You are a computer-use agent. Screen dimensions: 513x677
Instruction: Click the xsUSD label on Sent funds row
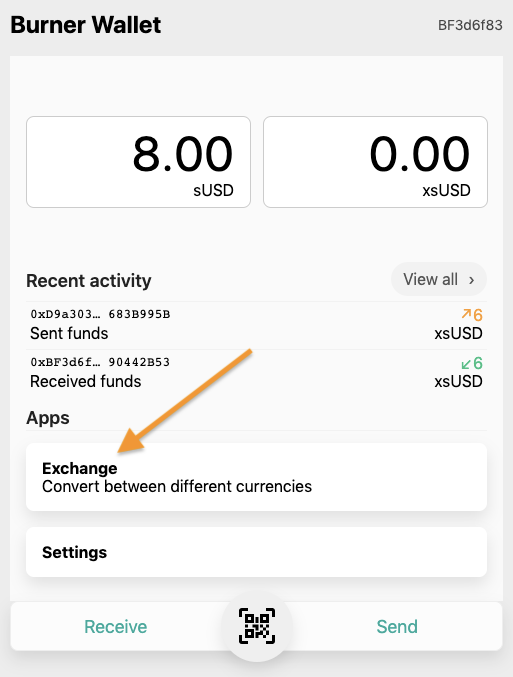(459, 334)
